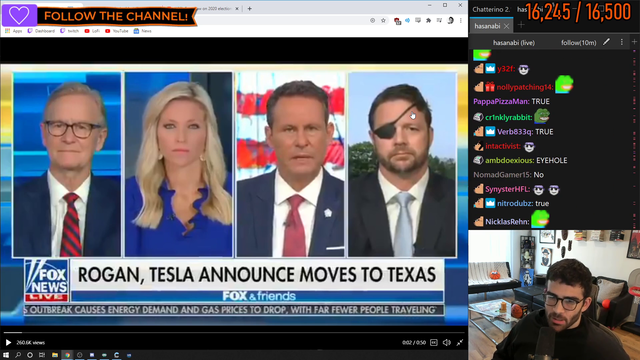Image resolution: width=640 pixels, height=360 pixels.
Task: Click username Verb833q in chat
Action: 515,132
